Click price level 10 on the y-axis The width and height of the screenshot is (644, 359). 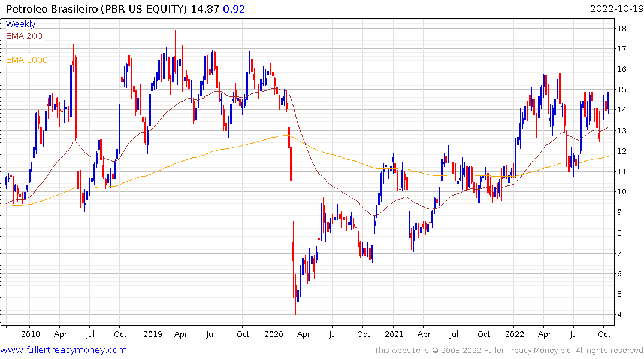pyautogui.click(x=622, y=192)
